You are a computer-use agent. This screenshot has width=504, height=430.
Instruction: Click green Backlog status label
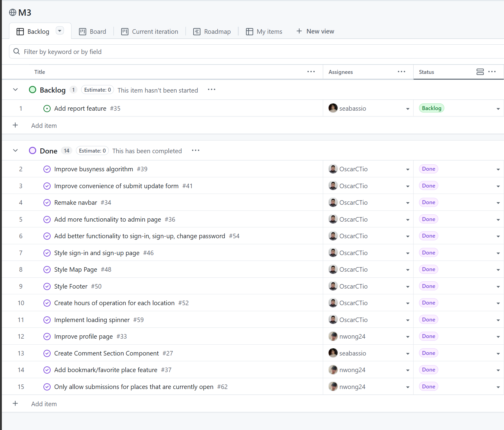(432, 108)
